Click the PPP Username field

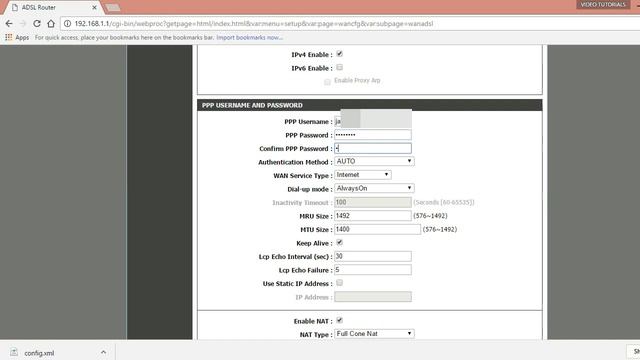pyautogui.click(x=373, y=121)
